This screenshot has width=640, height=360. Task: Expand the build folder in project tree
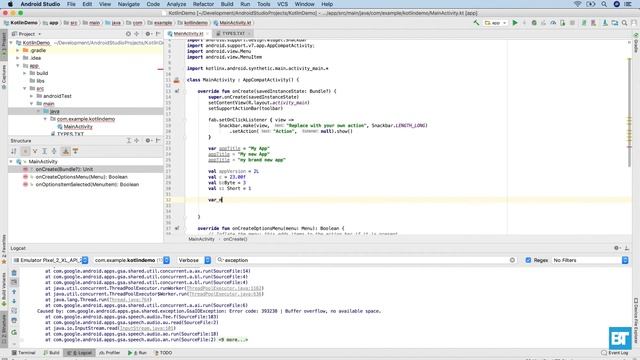pyautogui.click(x=25, y=73)
